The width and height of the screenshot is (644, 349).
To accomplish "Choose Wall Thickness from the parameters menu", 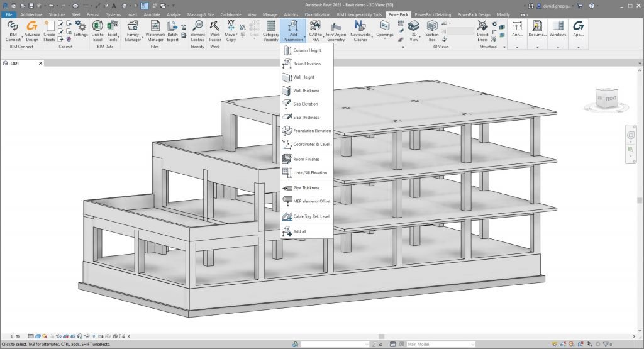I will [x=307, y=91].
